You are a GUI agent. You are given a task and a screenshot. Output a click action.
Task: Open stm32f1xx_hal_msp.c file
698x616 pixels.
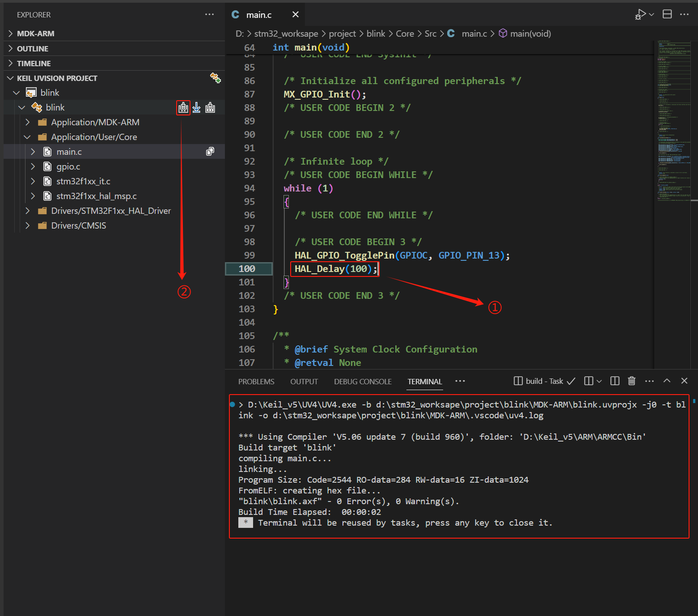[97, 196]
